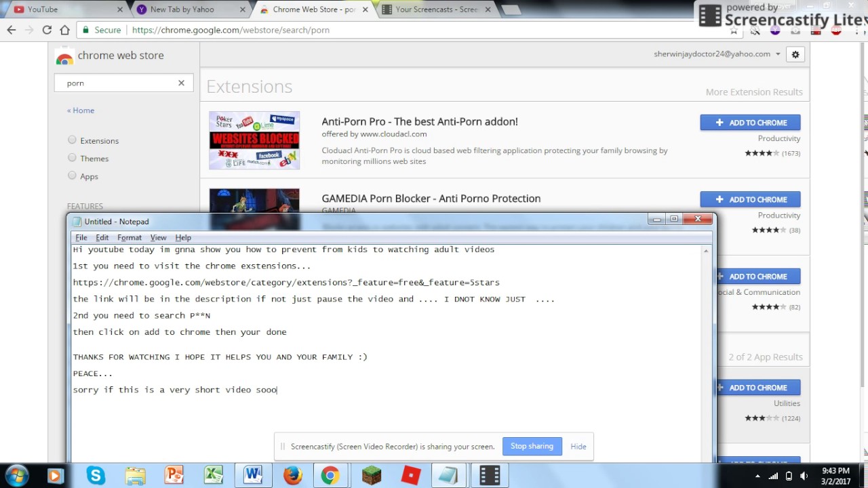Open Notepad Edit menu
This screenshot has width=868, height=488.
pyautogui.click(x=102, y=238)
